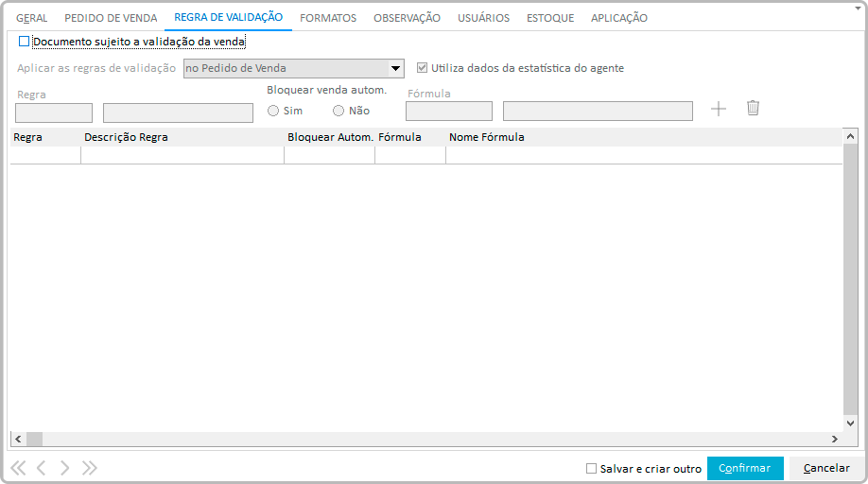868x484 pixels.
Task: Go to previous record arrow
Action: pyautogui.click(x=41, y=468)
